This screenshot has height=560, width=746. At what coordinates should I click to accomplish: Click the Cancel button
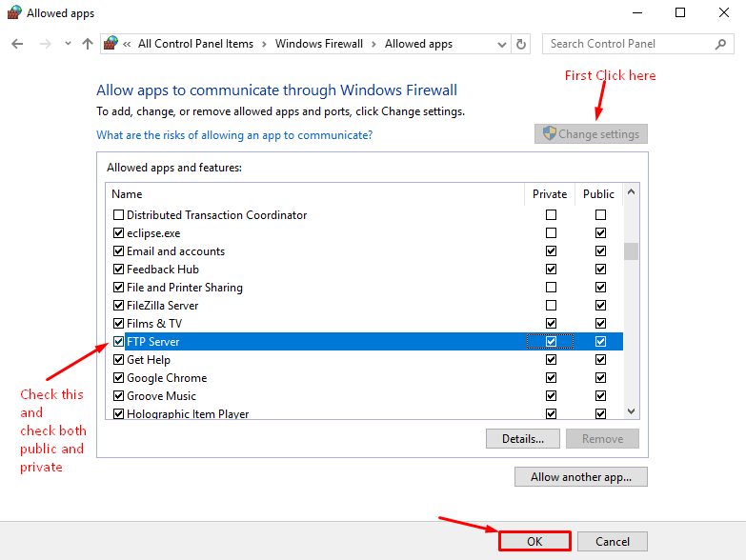click(x=613, y=542)
